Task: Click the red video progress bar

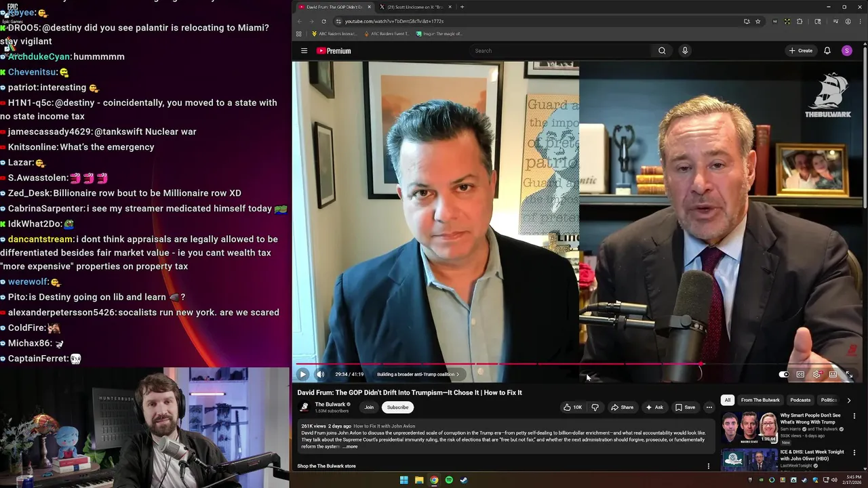Action: click(x=499, y=364)
